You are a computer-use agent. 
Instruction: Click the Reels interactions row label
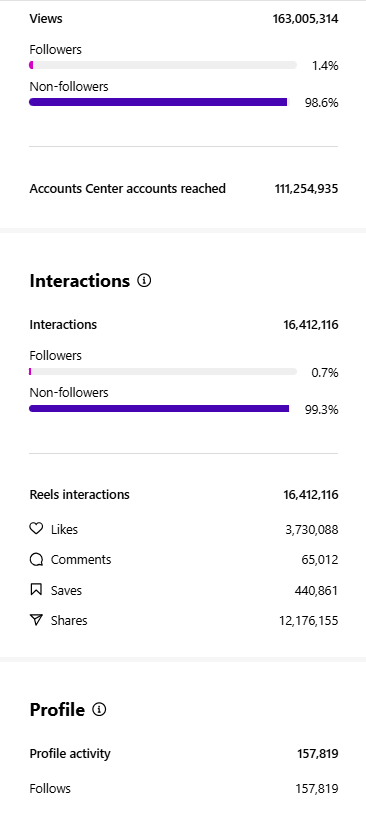[x=79, y=494]
